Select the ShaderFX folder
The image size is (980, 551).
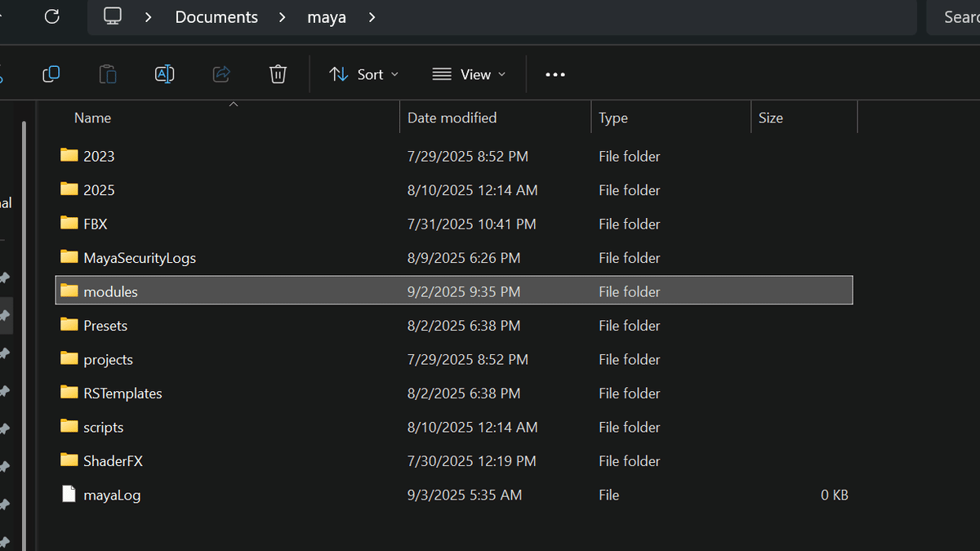[x=113, y=461]
